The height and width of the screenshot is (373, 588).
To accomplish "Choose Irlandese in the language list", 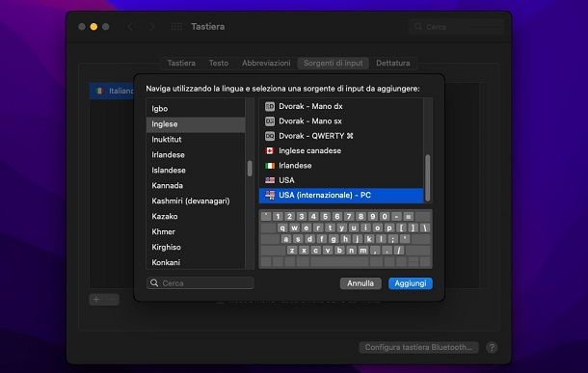I will 196,155.
